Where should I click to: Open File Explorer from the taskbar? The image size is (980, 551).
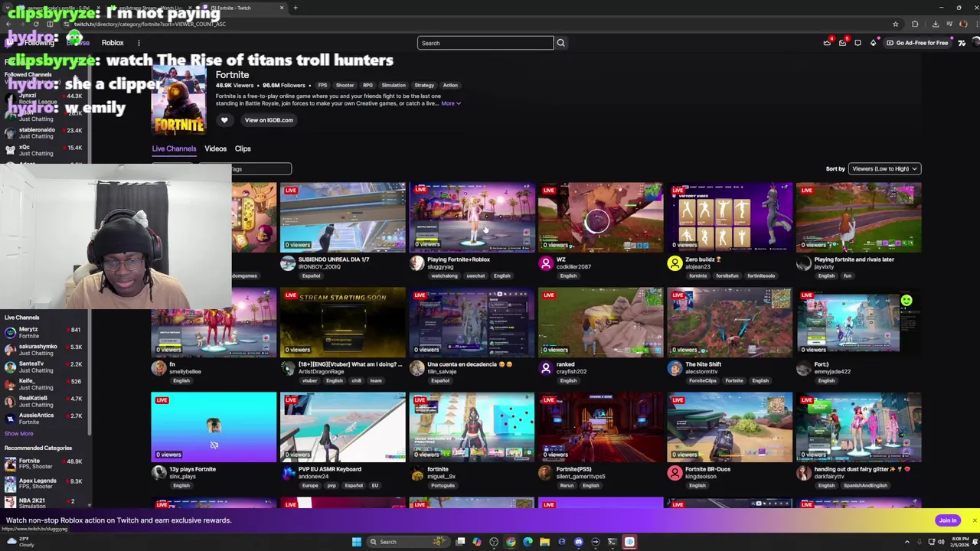[x=544, y=542]
